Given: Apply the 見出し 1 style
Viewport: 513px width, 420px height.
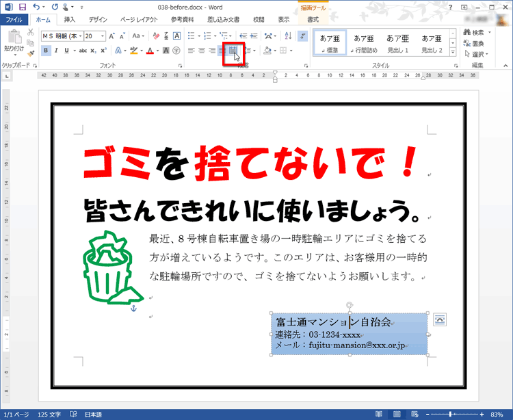Looking at the screenshot, I should (398, 43).
